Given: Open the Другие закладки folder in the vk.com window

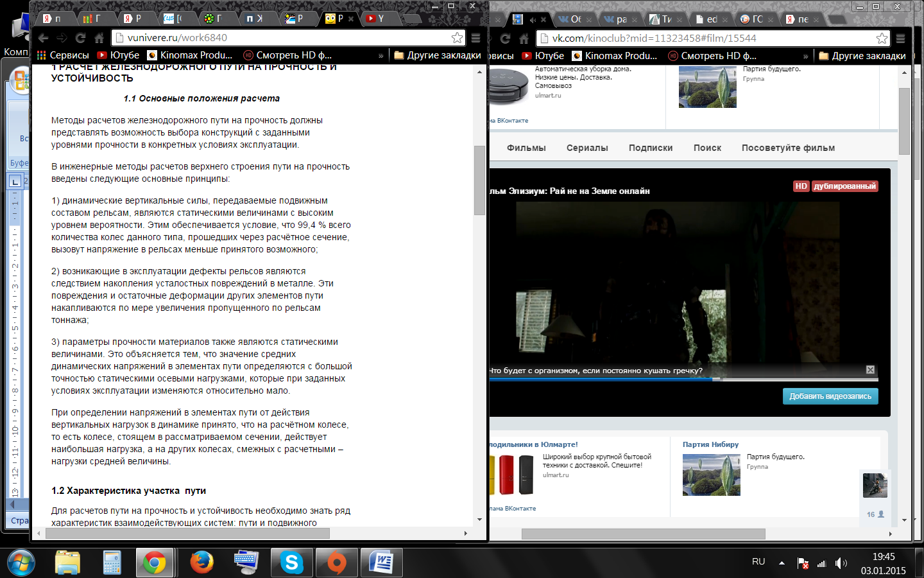Looking at the screenshot, I should (862, 56).
